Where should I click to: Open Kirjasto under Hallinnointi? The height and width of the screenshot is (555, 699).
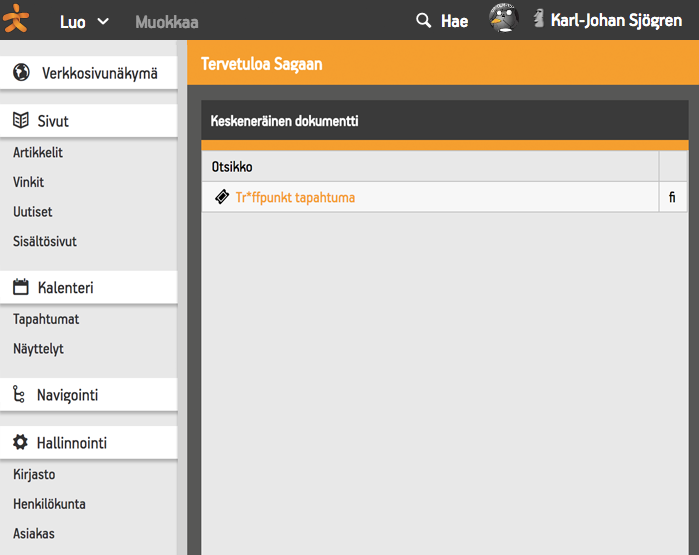pos(34,474)
